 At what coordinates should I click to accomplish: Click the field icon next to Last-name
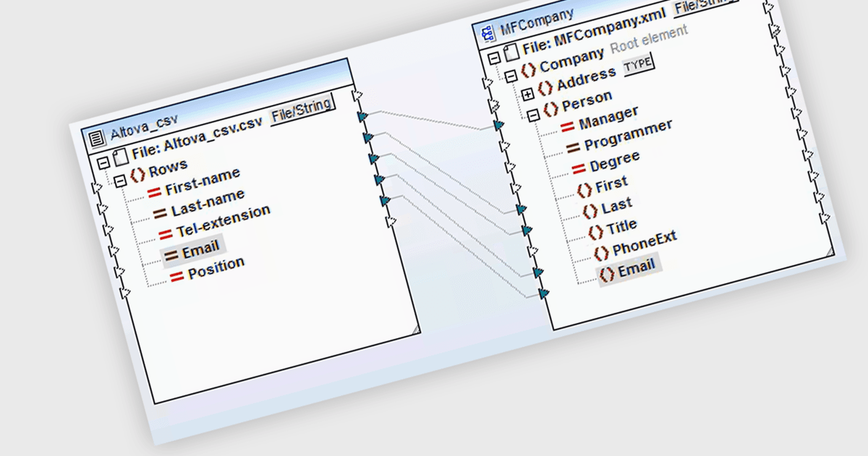[160, 214]
